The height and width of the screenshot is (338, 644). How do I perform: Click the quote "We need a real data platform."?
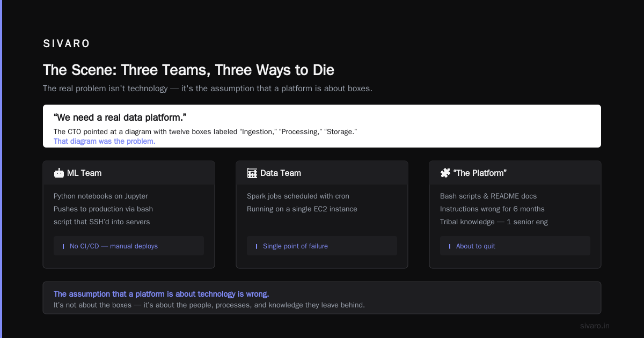click(x=120, y=117)
